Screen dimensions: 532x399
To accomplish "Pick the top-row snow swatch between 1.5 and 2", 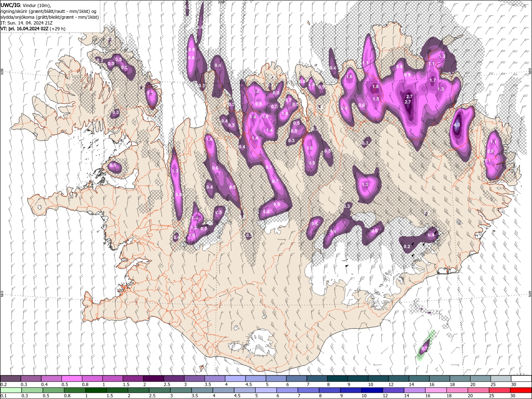I will click(x=133, y=379).
